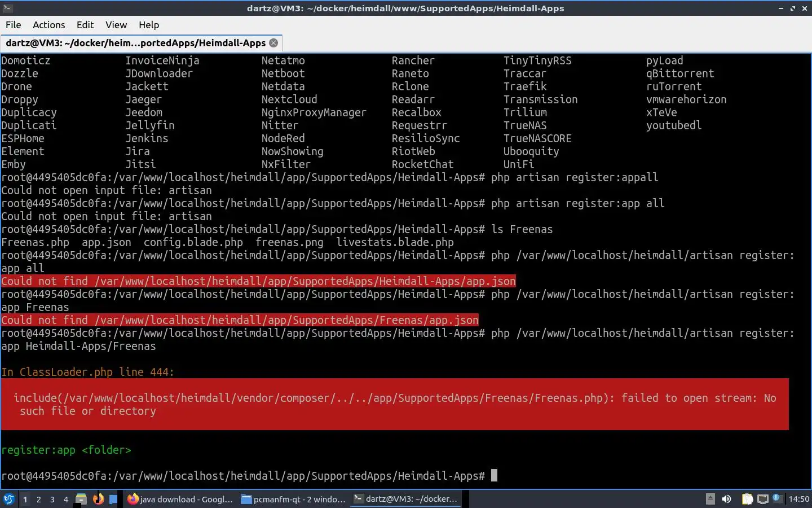
Task: Click the Netatmo folder name
Action: tap(283, 60)
